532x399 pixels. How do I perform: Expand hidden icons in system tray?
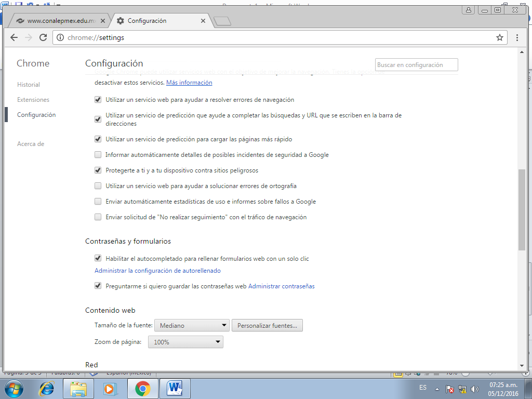pyautogui.click(x=436, y=388)
